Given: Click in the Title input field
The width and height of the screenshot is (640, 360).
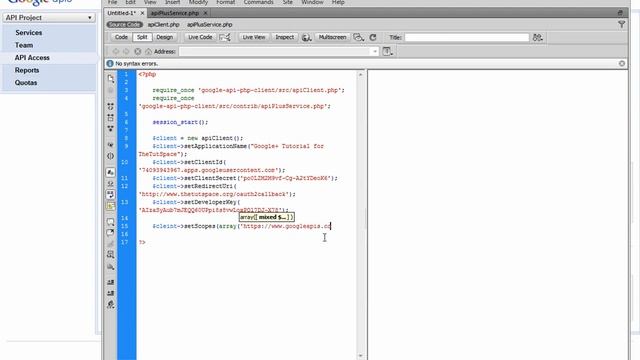Looking at the screenshot, I should 467,38.
